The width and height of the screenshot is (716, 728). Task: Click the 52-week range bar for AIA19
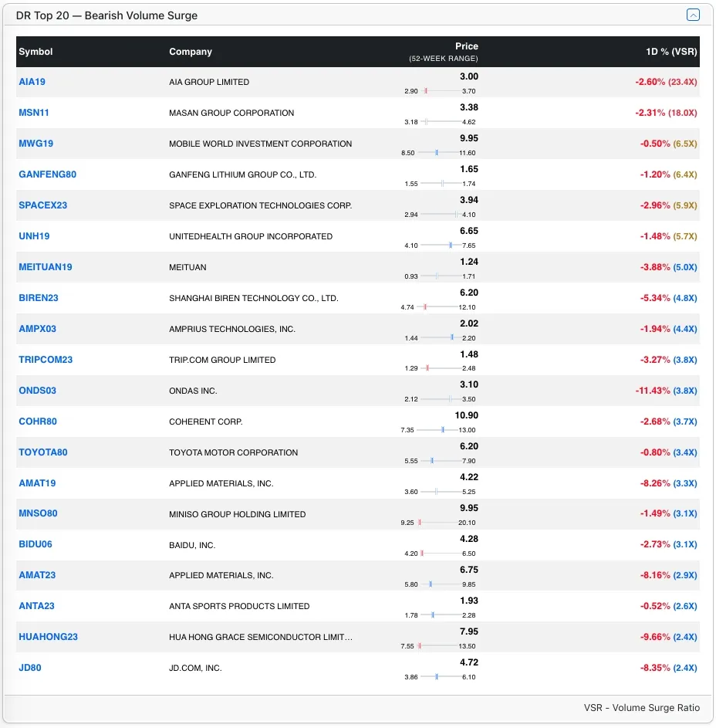(x=440, y=91)
